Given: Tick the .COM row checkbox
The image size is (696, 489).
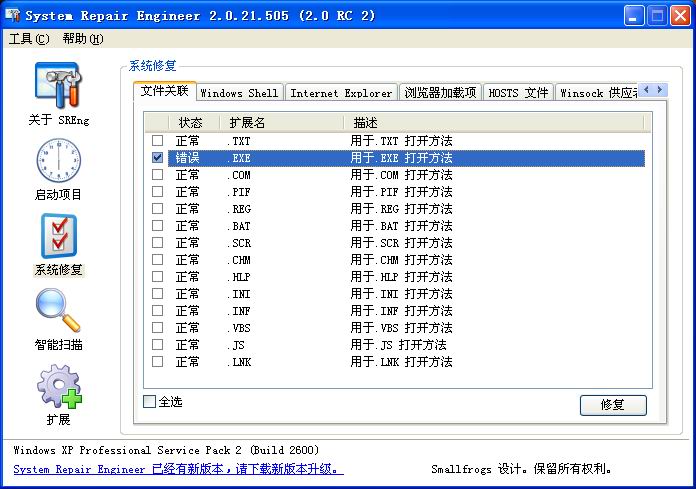Looking at the screenshot, I should pyautogui.click(x=157, y=174).
